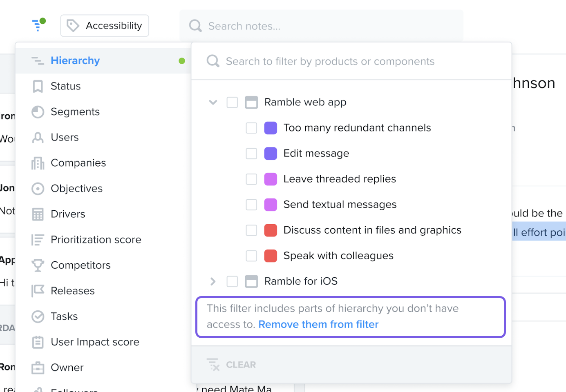The height and width of the screenshot is (392, 566).
Task: Click the clear-filter icon beside CLEAR
Action: coord(213,364)
